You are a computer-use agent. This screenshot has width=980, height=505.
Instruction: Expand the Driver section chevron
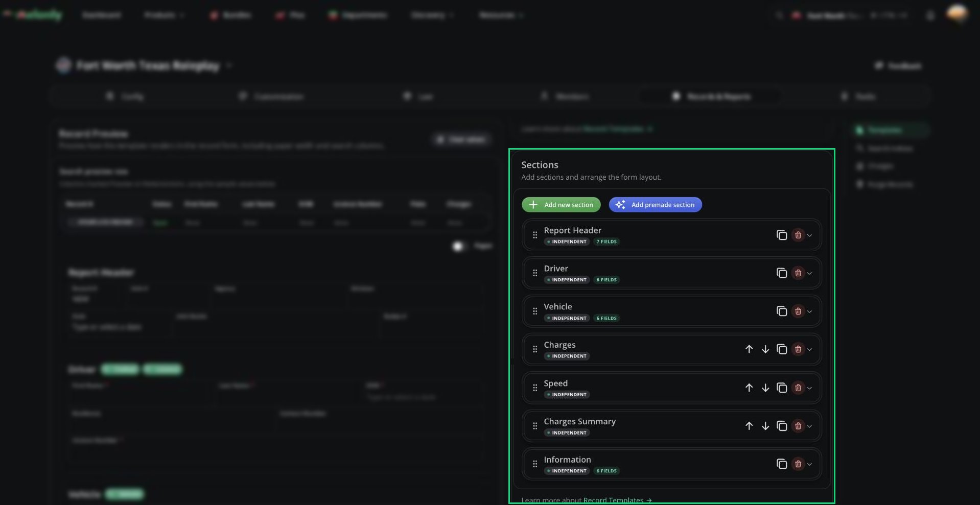(x=809, y=274)
